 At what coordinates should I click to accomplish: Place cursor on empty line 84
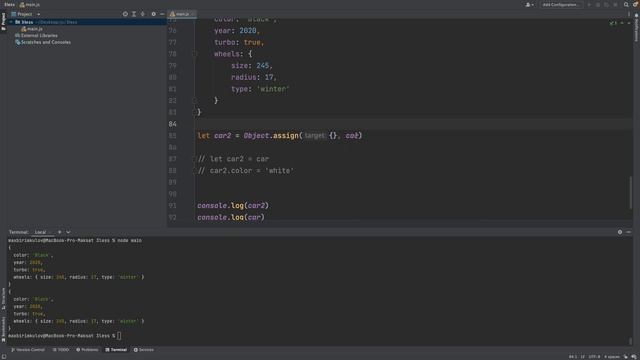412,124
